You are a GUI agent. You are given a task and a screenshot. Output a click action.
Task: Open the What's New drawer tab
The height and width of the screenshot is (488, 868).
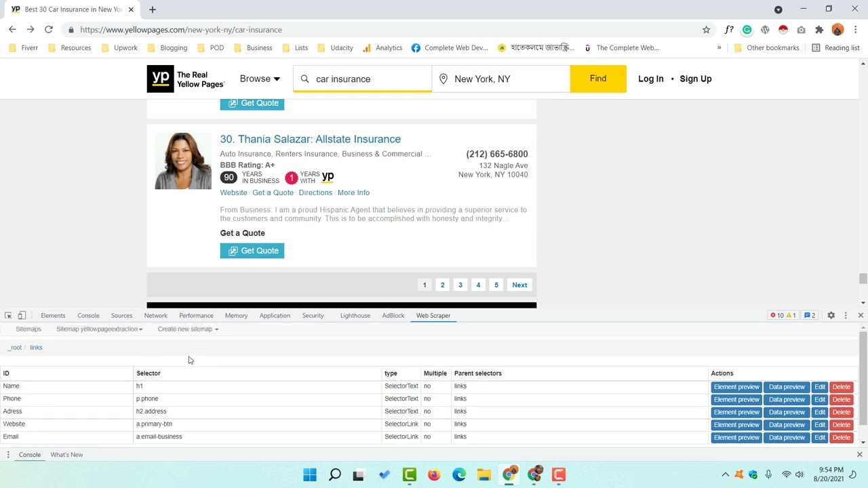(66, 455)
